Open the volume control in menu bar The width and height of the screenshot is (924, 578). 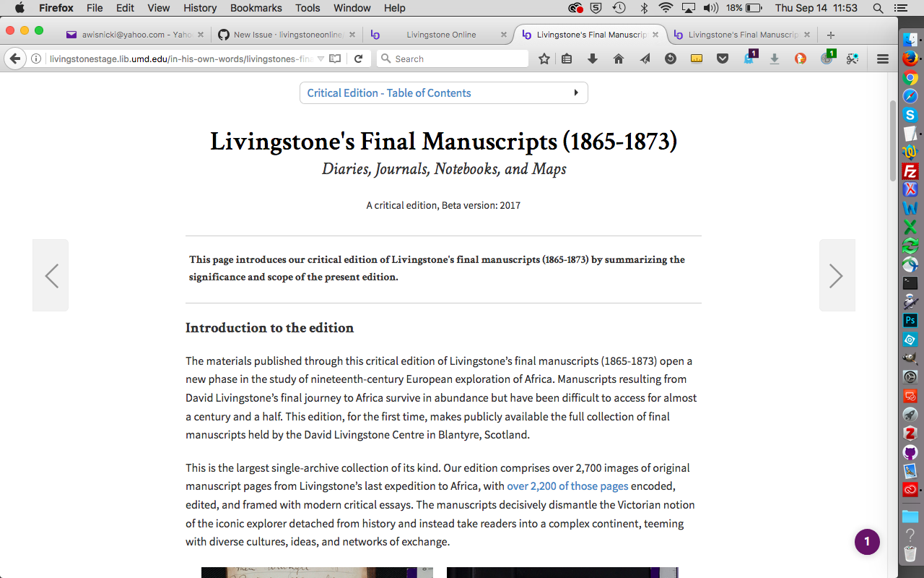pyautogui.click(x=710, y=8)
